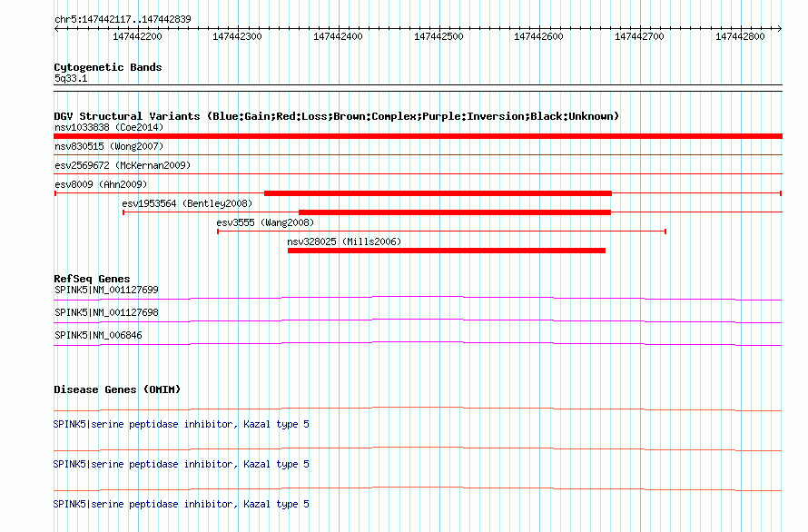Click the esv8009 (Ahn2009) label

[101, 184]
